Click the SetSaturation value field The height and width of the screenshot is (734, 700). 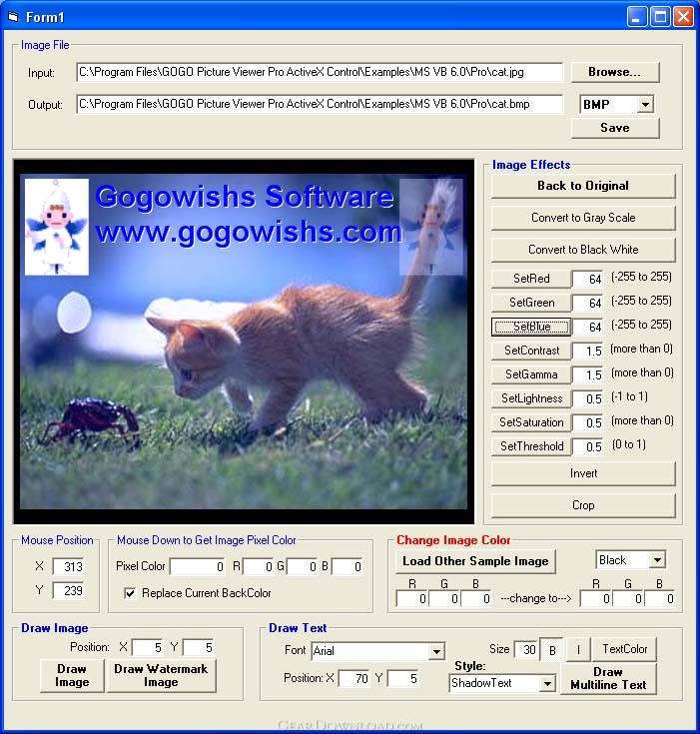click(588, 422)
